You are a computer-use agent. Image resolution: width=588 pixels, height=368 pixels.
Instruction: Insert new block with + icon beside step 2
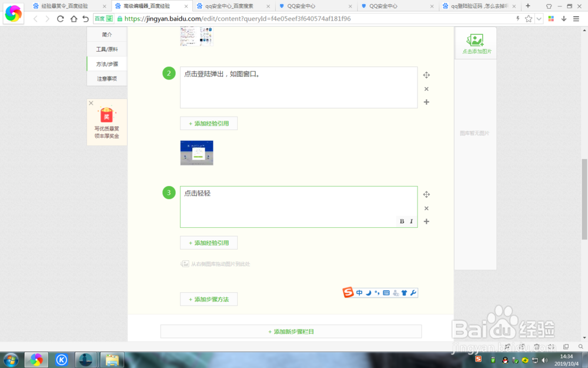[426, 102]
